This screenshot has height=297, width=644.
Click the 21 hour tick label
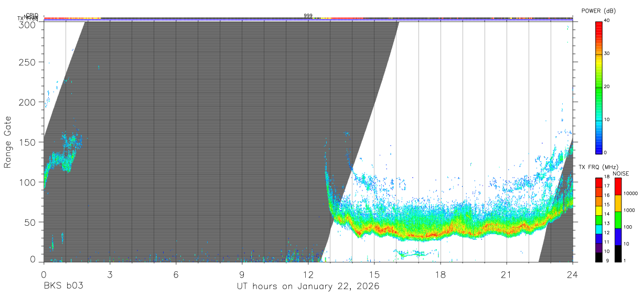[x=507, y=274]
